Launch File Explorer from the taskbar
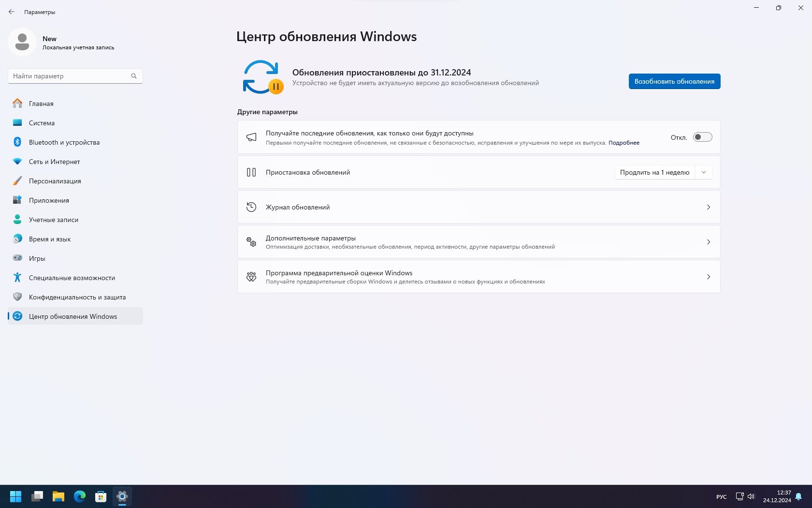The height and width of the screenshot is (508, 812). point(58,496)
